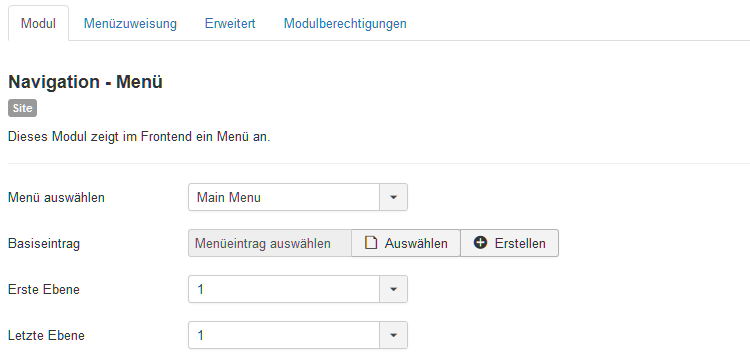Expand the Letzte Ebene dropdown arrow

(x=393, y=335)
